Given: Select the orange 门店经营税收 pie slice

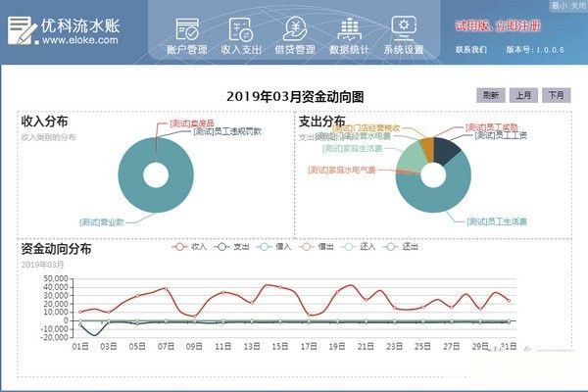Looking at the screenshot, I should click(427, 148).
